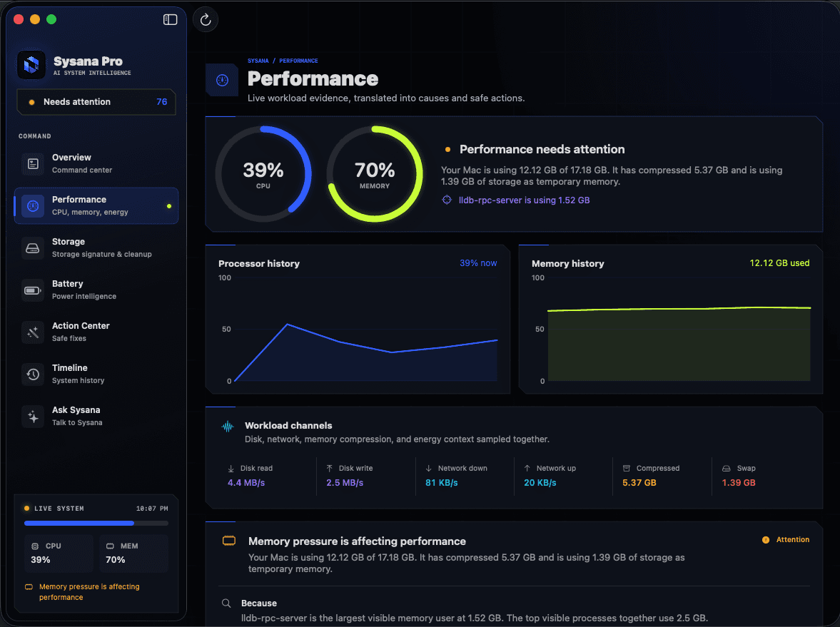This screenshot has width=840, height=627.
Task: Open Overview command center icon
Action: point(33,164)
